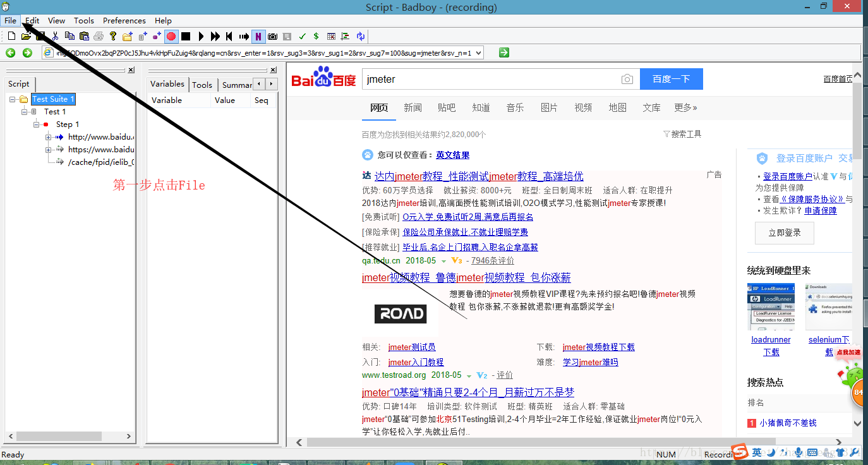Stop playback with the black square button
This screenshot has height=465, width=868.
(x=186, y=36)
